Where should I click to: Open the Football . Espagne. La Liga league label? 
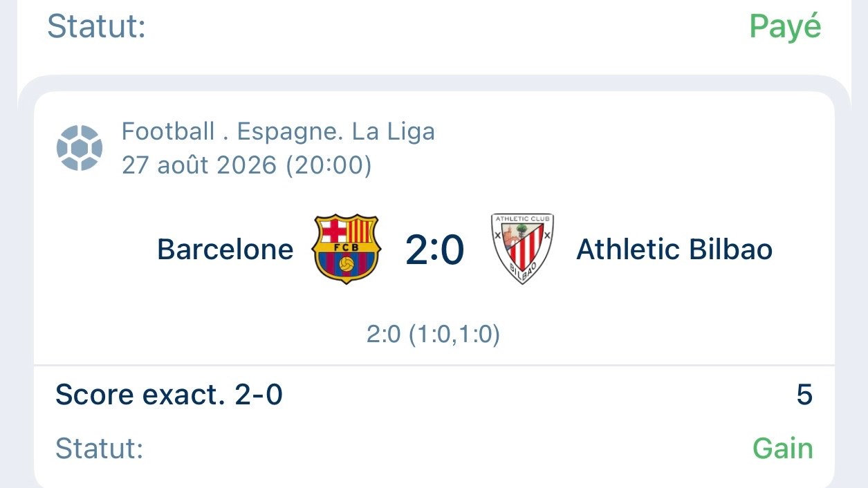279,131
